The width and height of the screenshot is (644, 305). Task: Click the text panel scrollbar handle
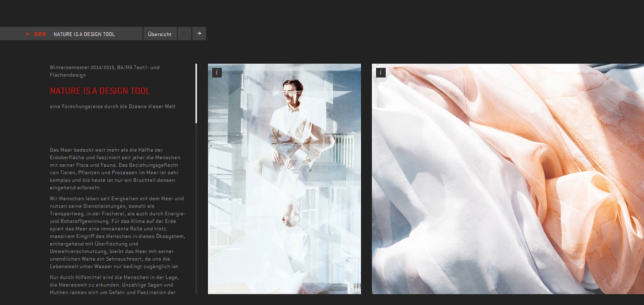click(x=196, y=93)
